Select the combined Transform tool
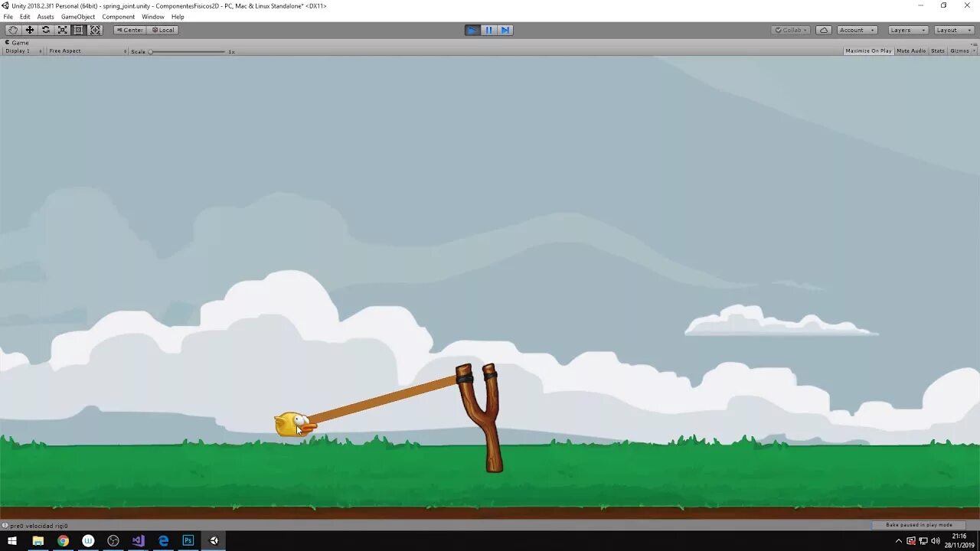 [96, 30]
